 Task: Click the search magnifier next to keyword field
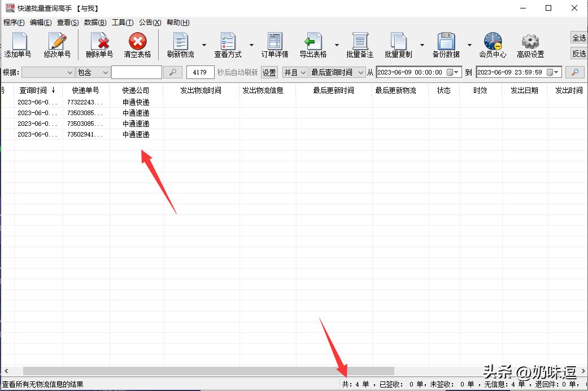coord(173,72)
